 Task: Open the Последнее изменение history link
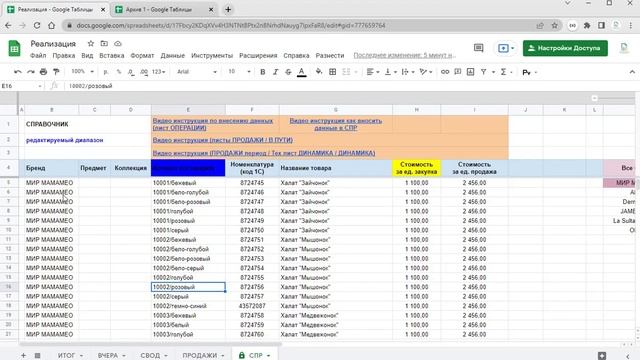pyautogui.click(x=404, y=56)
